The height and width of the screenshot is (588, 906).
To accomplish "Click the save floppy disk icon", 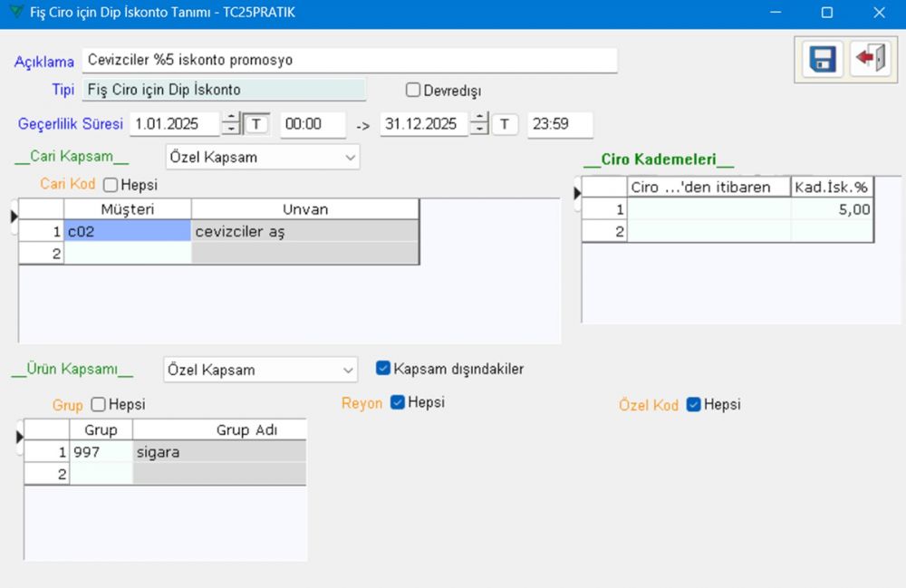I will pos(822,60).
